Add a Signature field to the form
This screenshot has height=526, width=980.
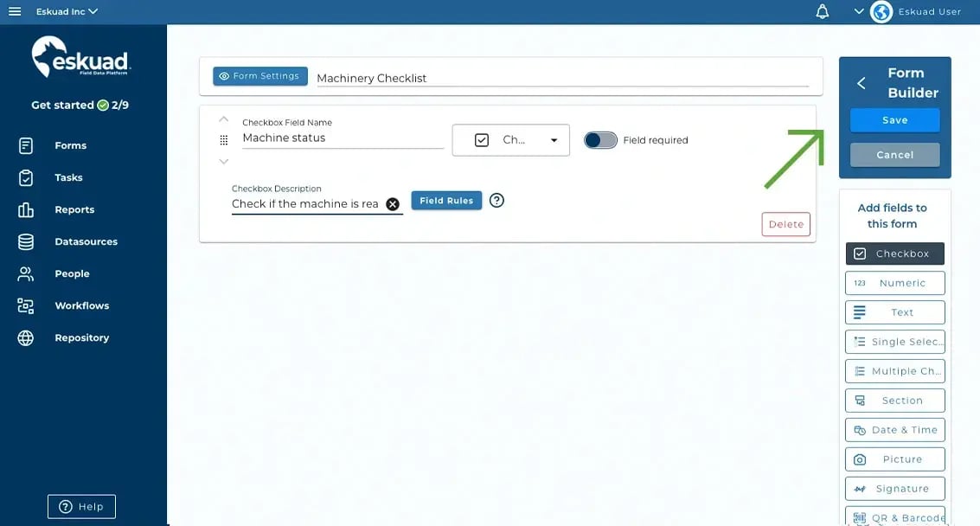click(894, 489)
